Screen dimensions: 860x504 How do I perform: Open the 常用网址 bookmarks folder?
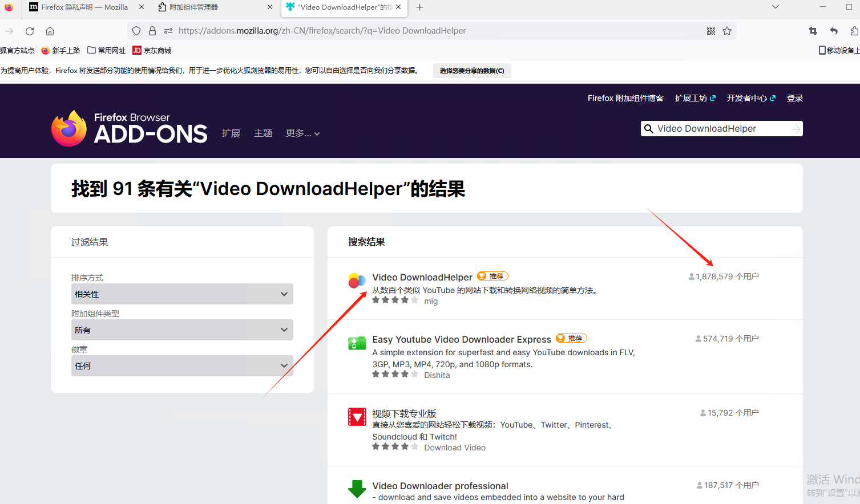[x=106, y=50]
